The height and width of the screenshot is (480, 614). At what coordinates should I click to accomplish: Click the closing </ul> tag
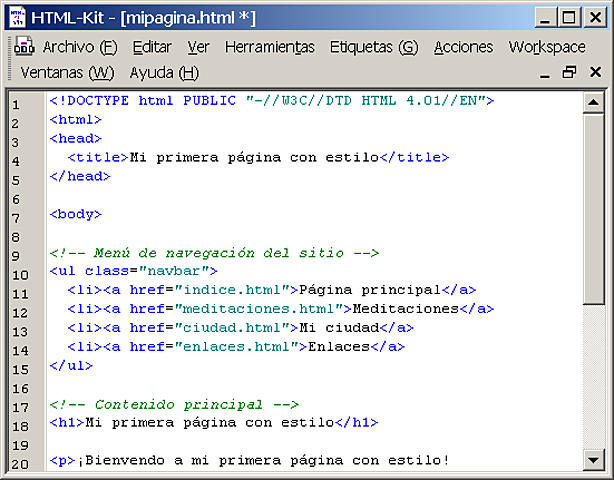[x=71, y=365]
